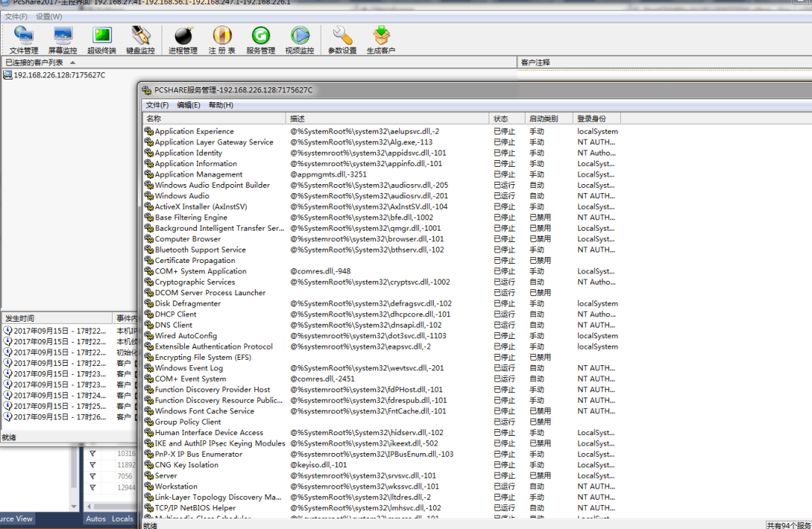Start the 键盘监控 keyboard monitor

(x=141, y=41)
